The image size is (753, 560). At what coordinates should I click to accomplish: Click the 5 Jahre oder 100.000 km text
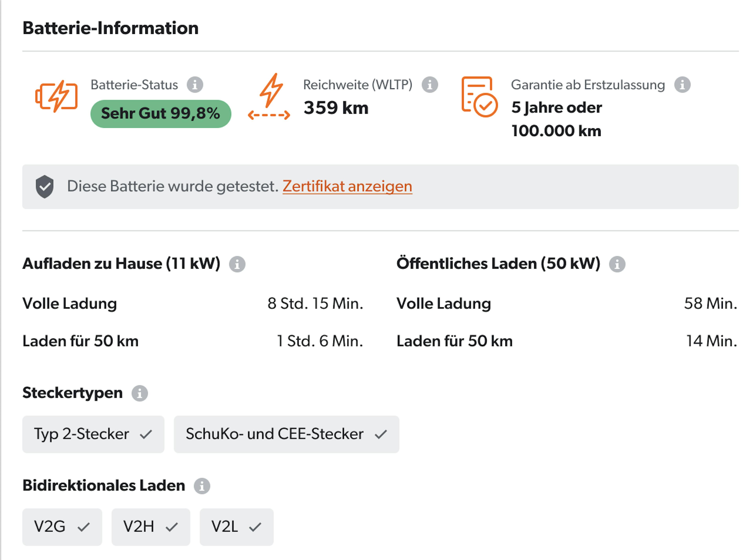pyautogui.click(x=557, y=119)
